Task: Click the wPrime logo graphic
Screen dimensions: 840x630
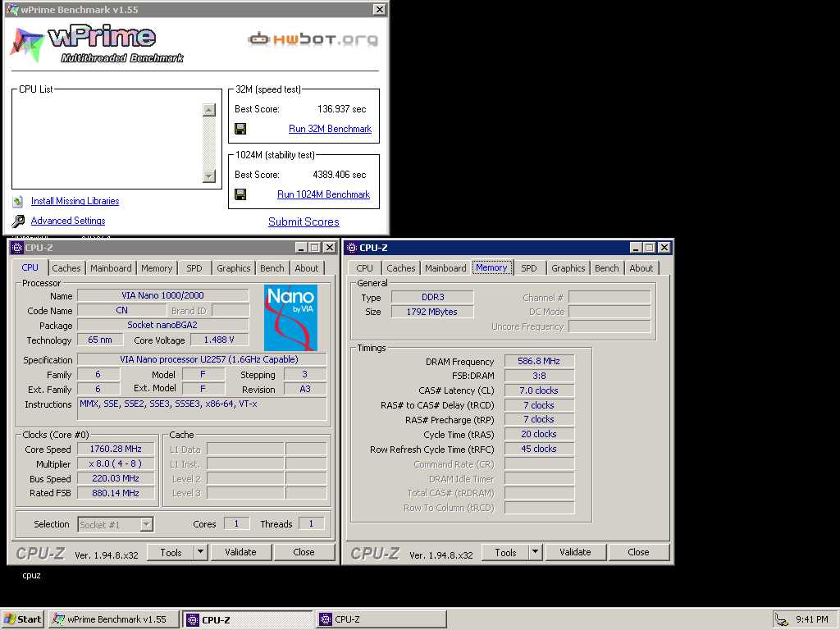Action: [x=97, y=44]
